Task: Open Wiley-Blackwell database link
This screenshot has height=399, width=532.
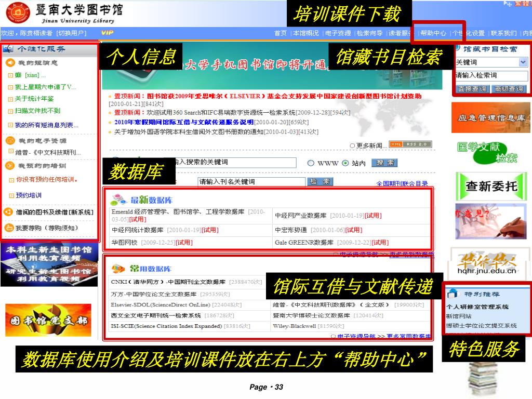Action: coord(294,326)
